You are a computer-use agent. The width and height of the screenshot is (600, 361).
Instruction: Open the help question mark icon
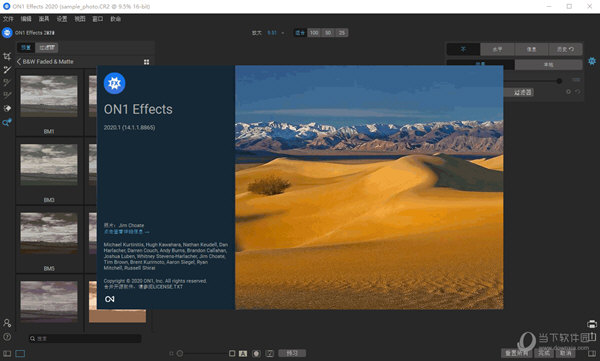(7, 337)
